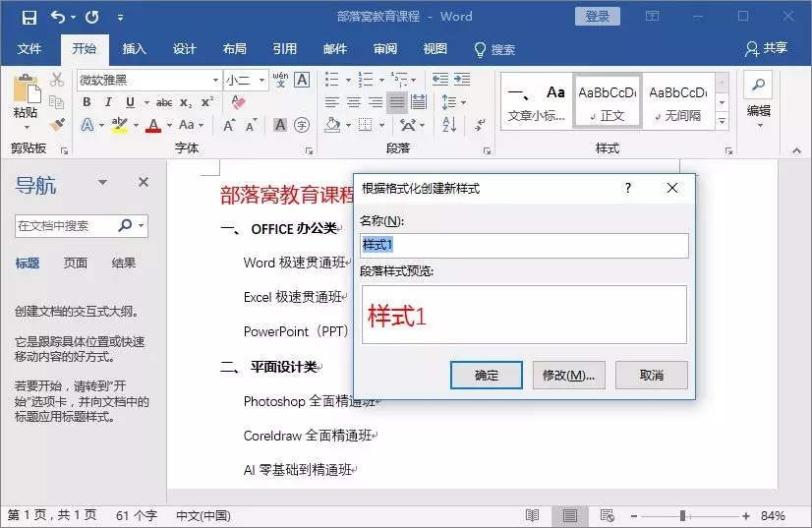Click the Align Right icon
Viewport: 812px width, 528px height.
point(376,102)
